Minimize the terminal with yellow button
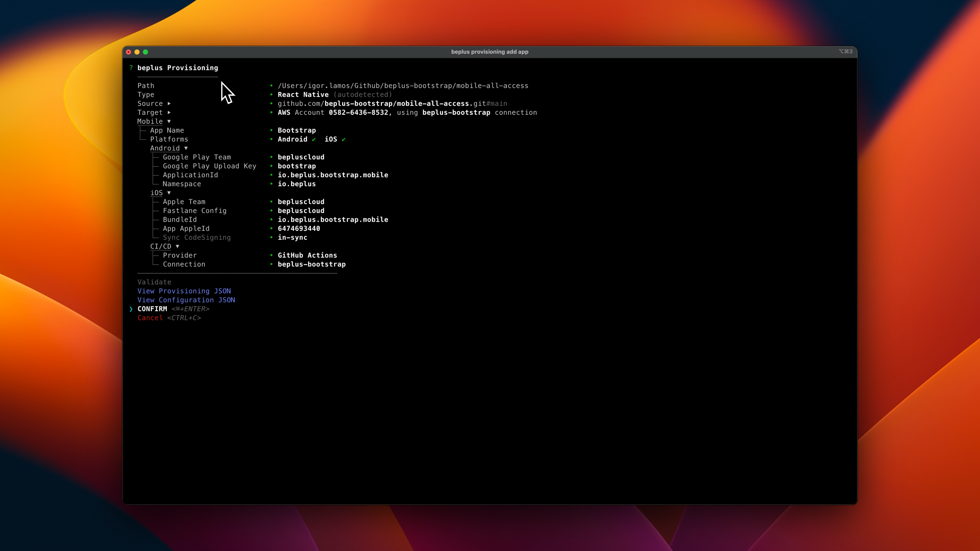Viewport: 980px width, 551px height. [x=137, y=52]
